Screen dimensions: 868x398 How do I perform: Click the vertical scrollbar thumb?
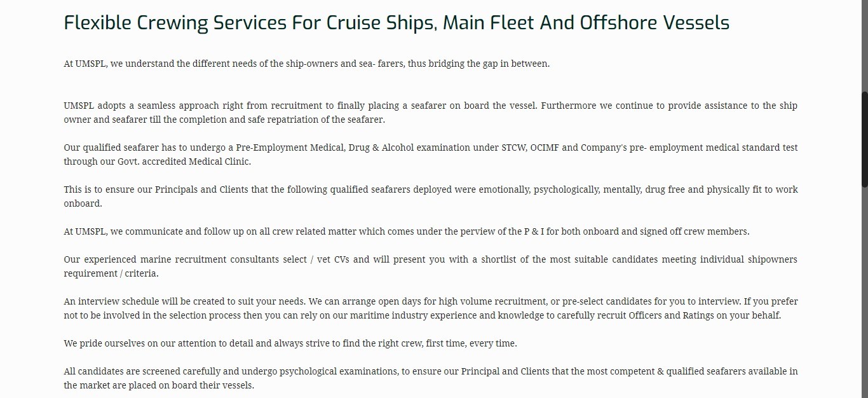(x=864, y=139)
